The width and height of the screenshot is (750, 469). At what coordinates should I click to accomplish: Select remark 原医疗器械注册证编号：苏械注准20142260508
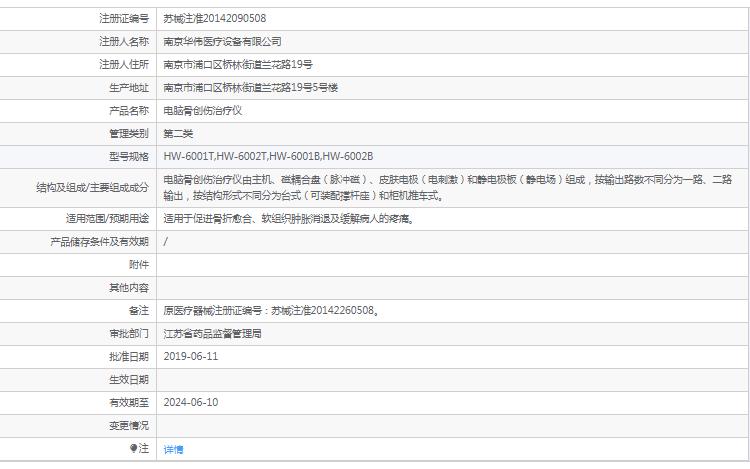(271, 310)
